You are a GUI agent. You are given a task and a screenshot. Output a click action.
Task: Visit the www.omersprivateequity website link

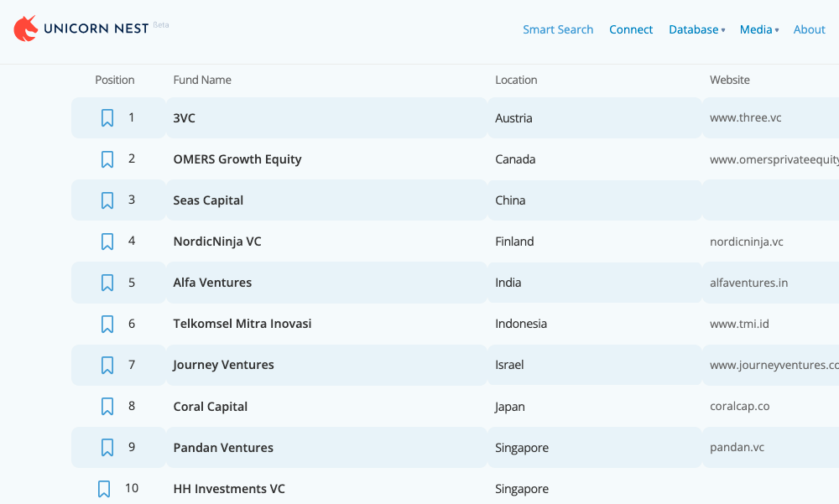tap(774, 159)
